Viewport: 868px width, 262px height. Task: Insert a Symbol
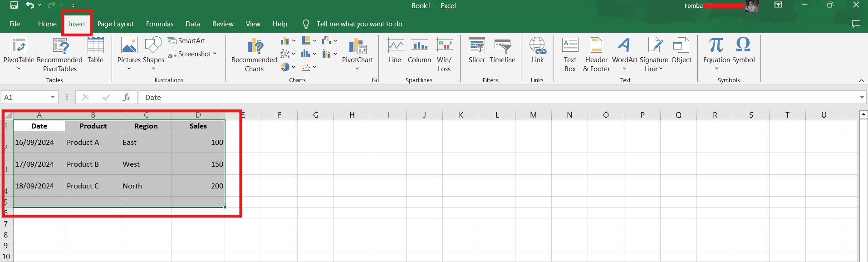(743, 50)
